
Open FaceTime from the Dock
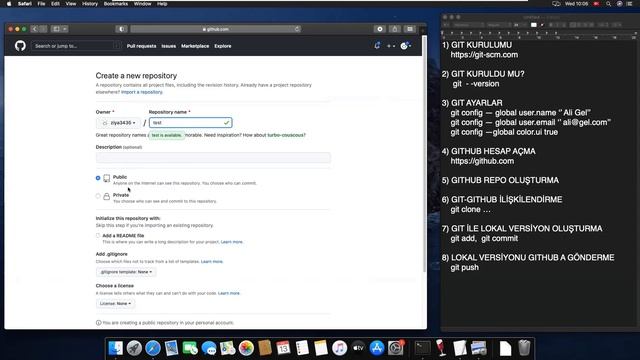(x=190, y=348)
